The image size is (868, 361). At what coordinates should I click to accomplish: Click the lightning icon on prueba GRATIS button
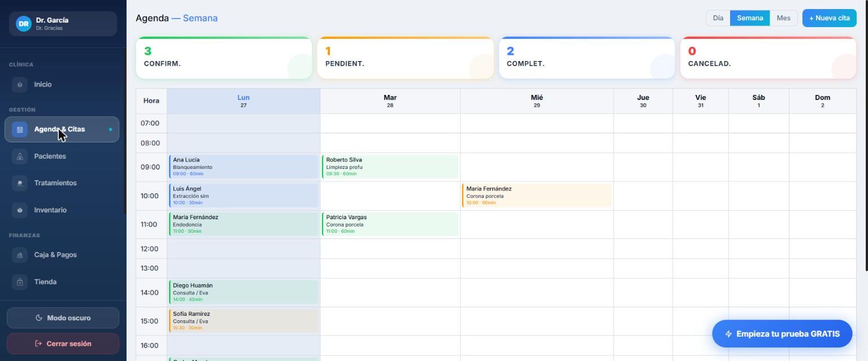(728, 334)
